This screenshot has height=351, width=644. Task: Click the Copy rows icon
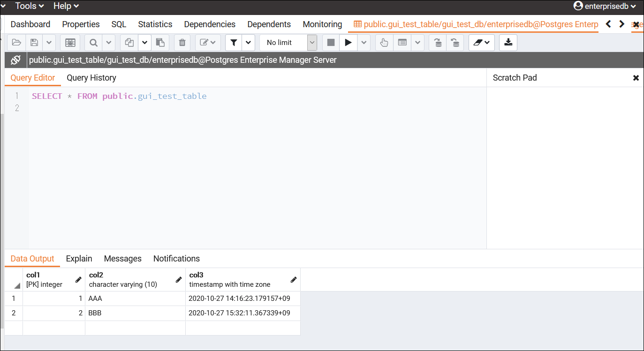129,43
